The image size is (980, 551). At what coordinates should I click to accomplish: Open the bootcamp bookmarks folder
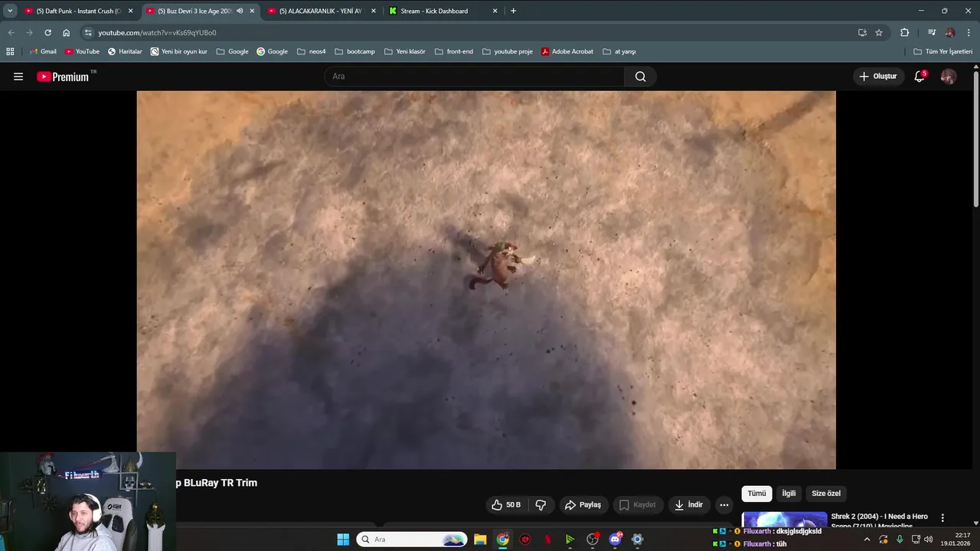click(354, 51)
